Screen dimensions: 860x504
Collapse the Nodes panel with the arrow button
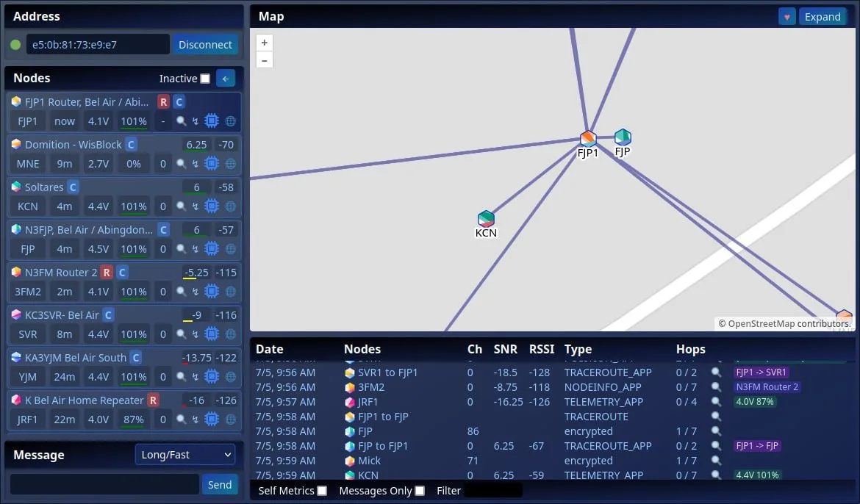tap(226, 79)
